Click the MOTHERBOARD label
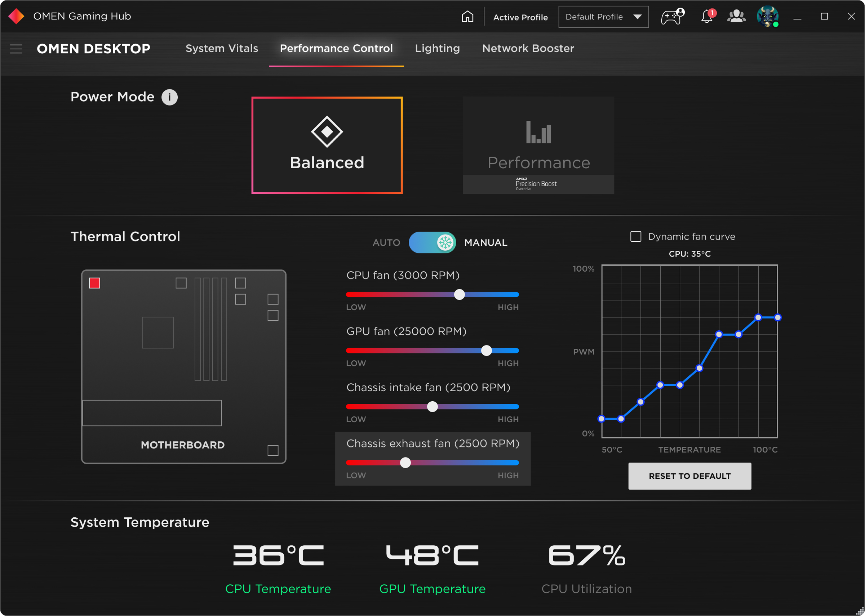The width and height of the screenshot is (865, 616). pyautogui.click(x=183, y=445)
